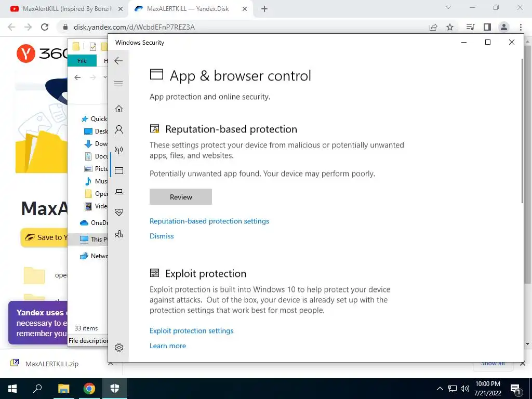Open Chrome profile avatar
Viewport: 532px width, 399px height.
(x=504, y=27)
